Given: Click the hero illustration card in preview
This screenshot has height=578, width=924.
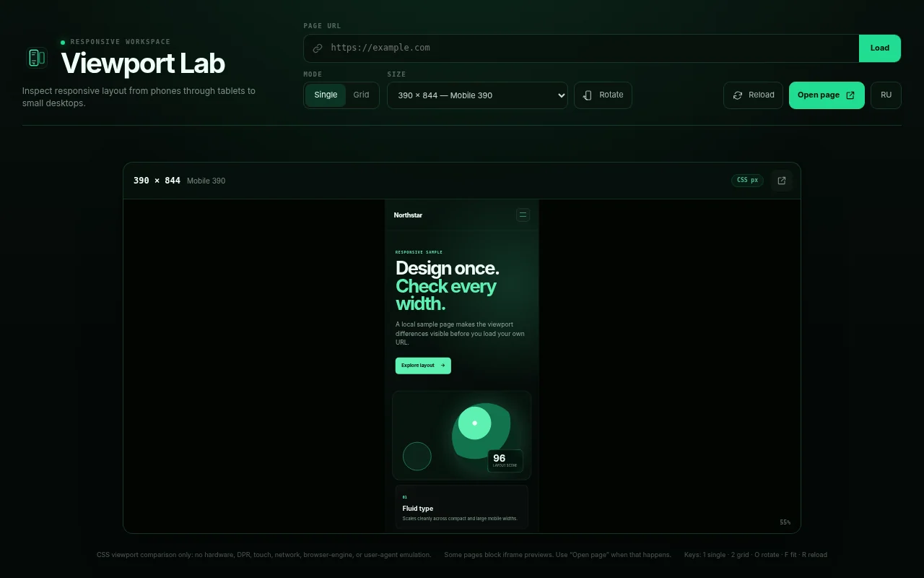Looking at the screenshot, I should click(462, 436).
